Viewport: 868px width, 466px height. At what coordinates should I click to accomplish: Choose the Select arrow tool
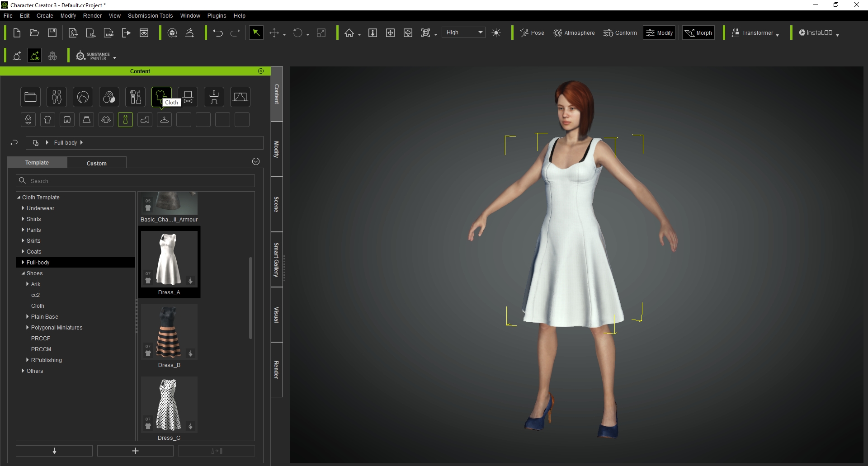click(x=256, y=33)
